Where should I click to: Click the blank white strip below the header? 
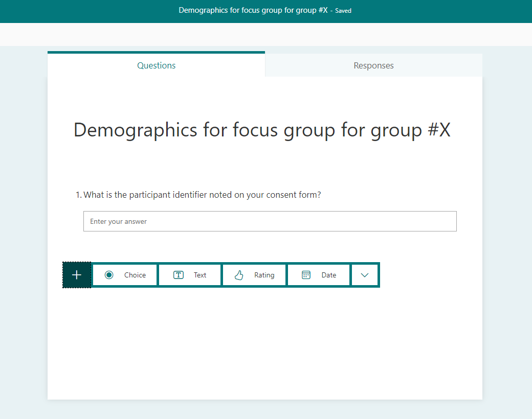[x=266, y=34]
